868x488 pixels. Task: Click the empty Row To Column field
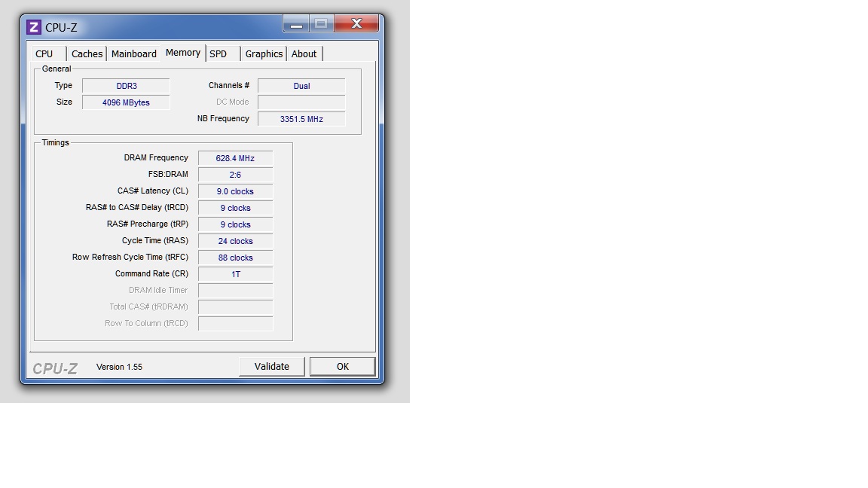point(235,325)
